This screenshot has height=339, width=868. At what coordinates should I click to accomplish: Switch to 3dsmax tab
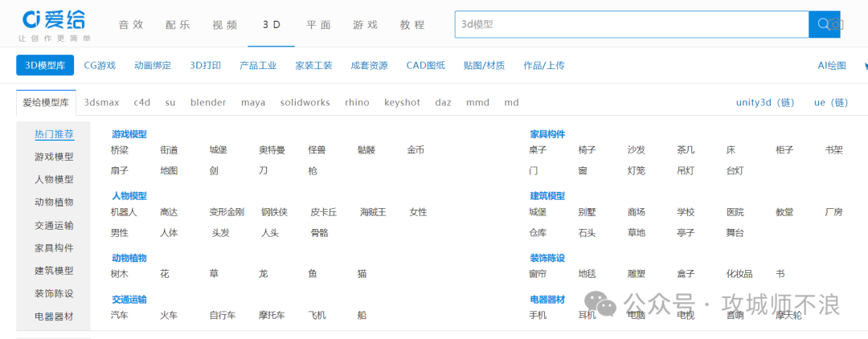(102, 102)
